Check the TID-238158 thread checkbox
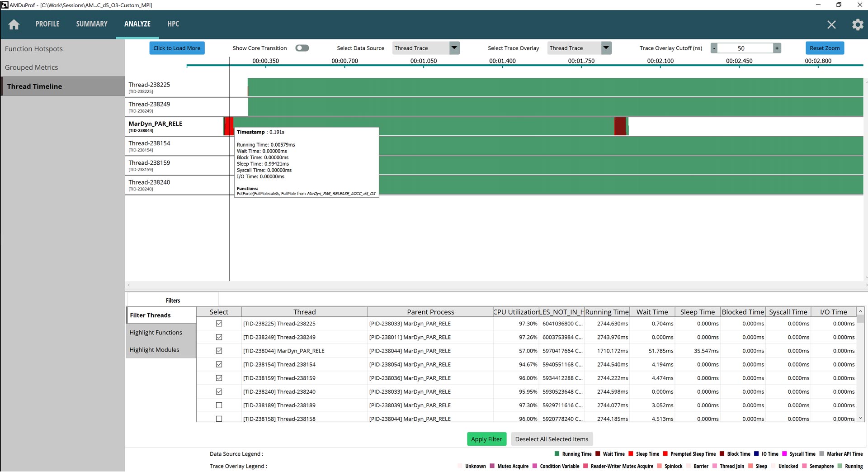The image size is (868, 472). pyautogui.click(x=219, y=419)
